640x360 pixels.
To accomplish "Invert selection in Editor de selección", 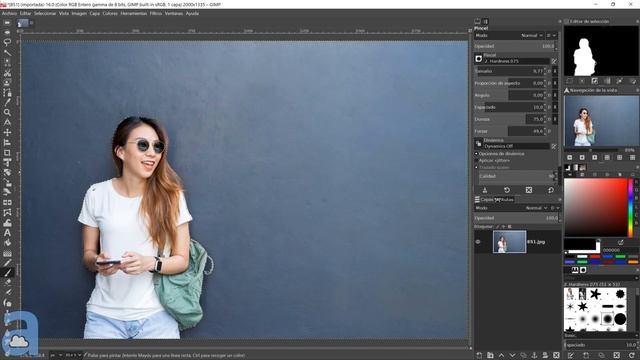I will pos(594,81).
